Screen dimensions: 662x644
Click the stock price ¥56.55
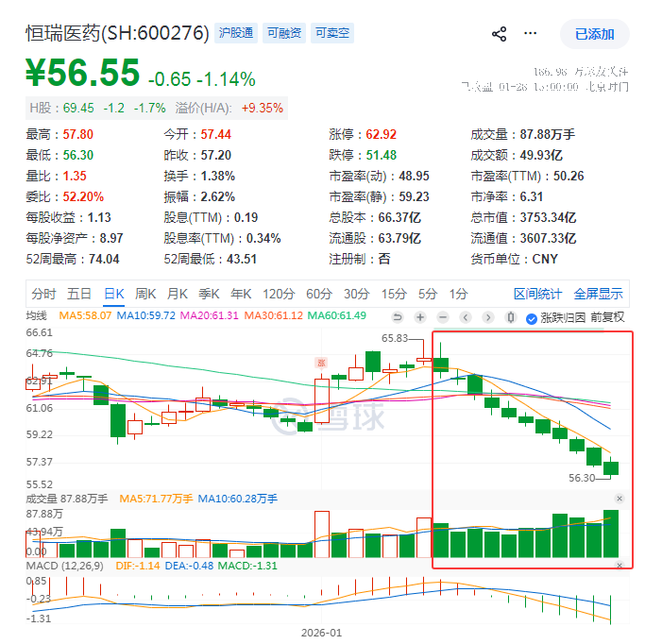pos(83,73)
